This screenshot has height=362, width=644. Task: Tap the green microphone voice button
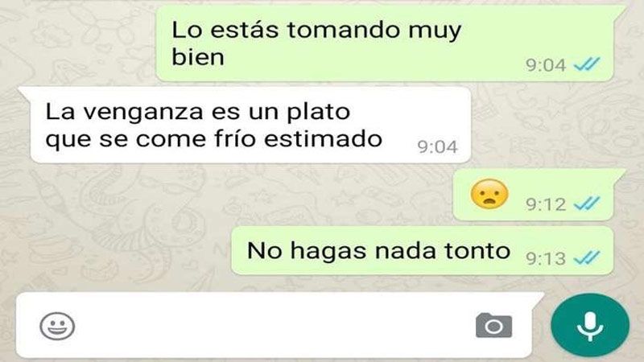pyautogui.click(x=590, y=326)
